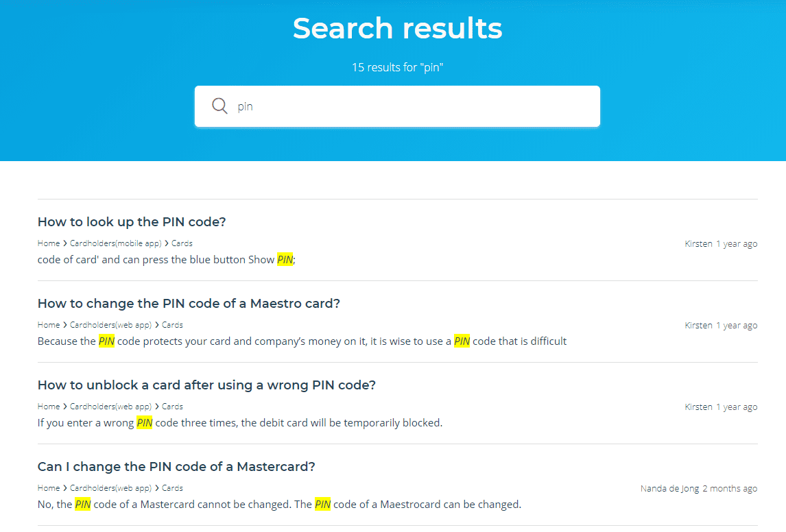The width and height of the screenshot is (786, 532).
Task: Click Home breadcrumb under the Maestro card result
Action: [x=49, y=325]
